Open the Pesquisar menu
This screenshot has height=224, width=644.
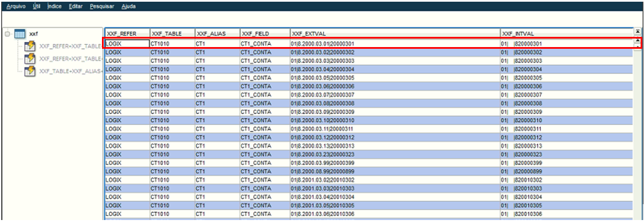pyautogui.click(x=102, y=7)
